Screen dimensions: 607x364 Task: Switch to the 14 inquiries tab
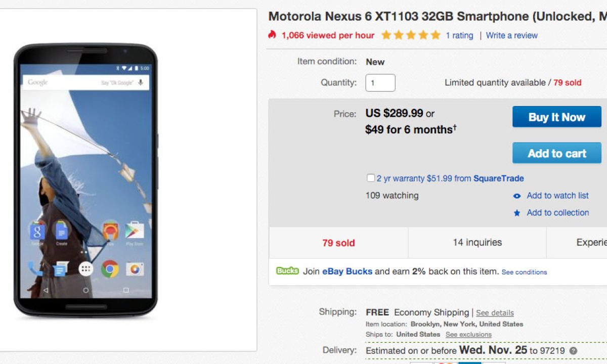(477, 243)
